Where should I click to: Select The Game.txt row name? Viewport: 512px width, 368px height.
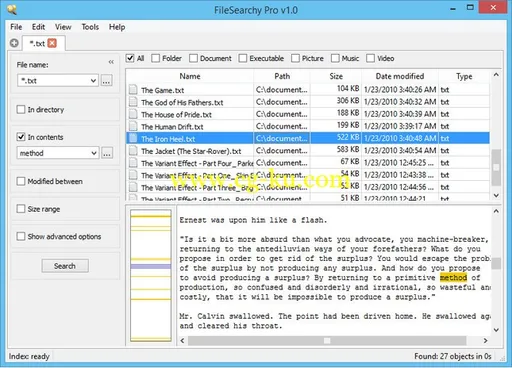point(162,90)
